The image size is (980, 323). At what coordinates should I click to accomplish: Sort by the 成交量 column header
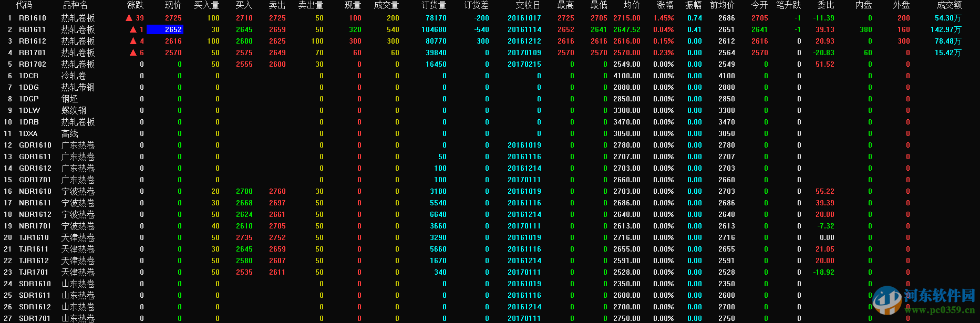coord(387,5)
